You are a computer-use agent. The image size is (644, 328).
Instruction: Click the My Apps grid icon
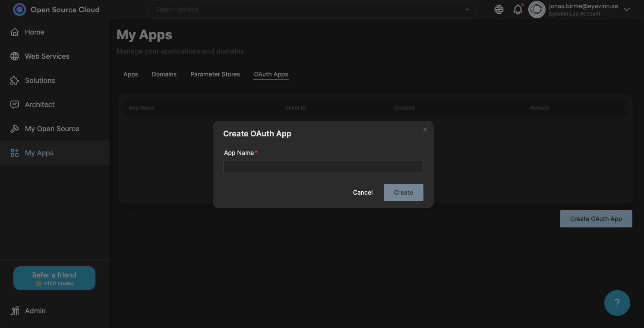14,152
